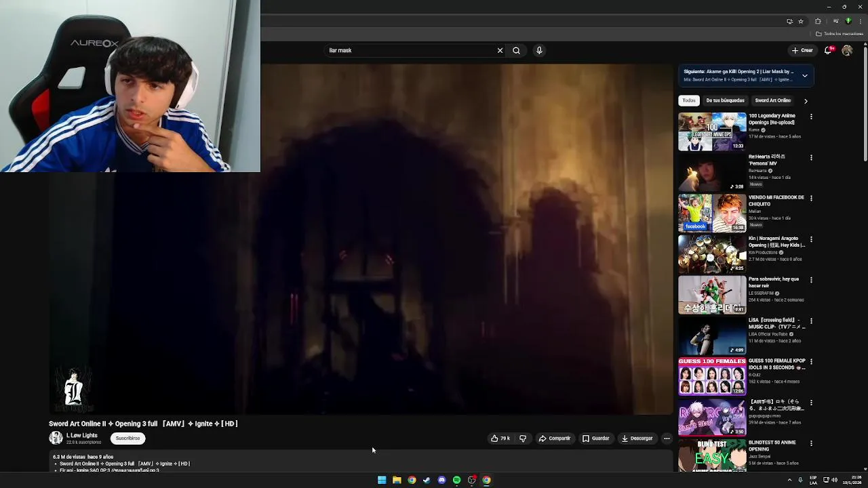Open the notifications bell
This screenshot has height=488, width=868.
pyautogui.click(x=828, y=50)
